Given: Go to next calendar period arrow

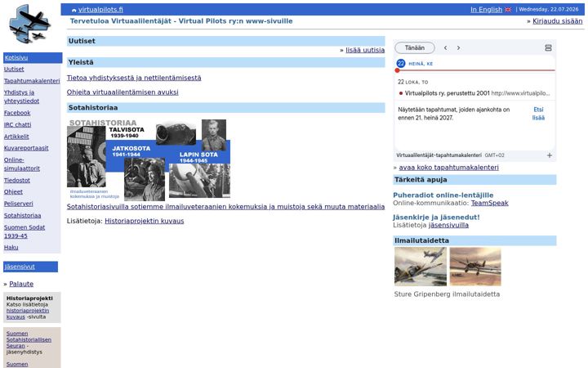Looking at the screenshot, I should coord(458,47).
